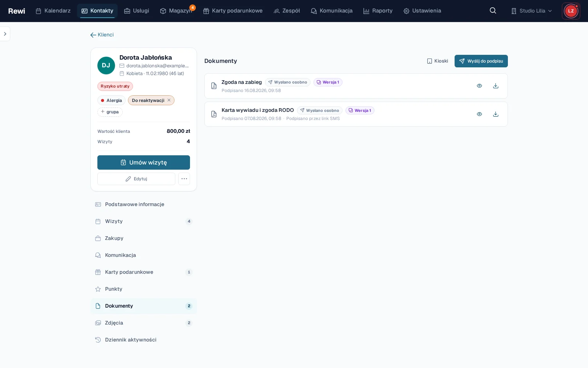The height and width of the screenshot is (368, 588).
Task: Open the Zdjęcia client tab
Action: coord(144,323)
